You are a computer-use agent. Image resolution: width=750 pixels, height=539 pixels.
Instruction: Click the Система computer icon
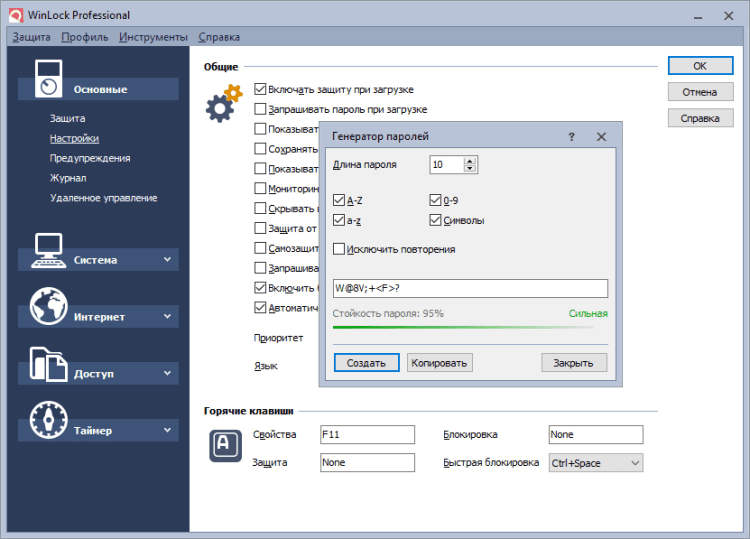48,251
